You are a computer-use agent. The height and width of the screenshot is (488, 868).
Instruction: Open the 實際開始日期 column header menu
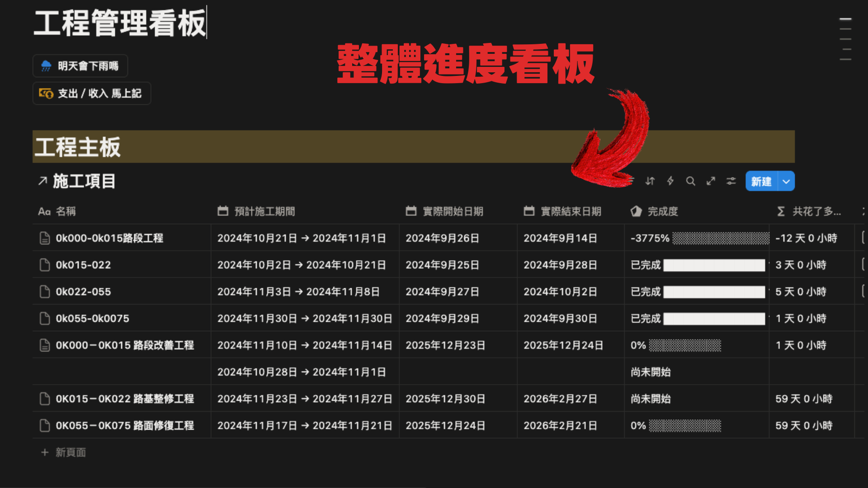tap(453, 211)
